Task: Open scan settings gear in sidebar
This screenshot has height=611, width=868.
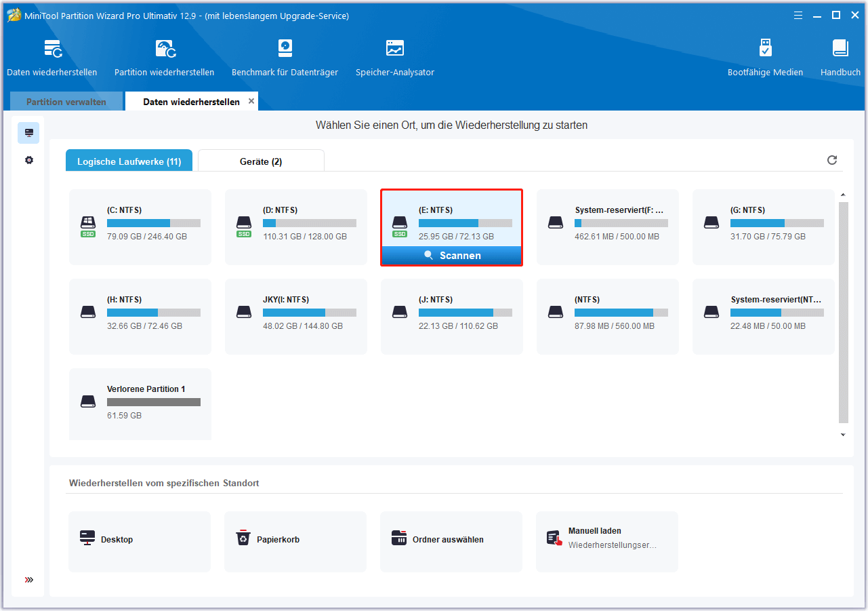Action: pos(28,160)
